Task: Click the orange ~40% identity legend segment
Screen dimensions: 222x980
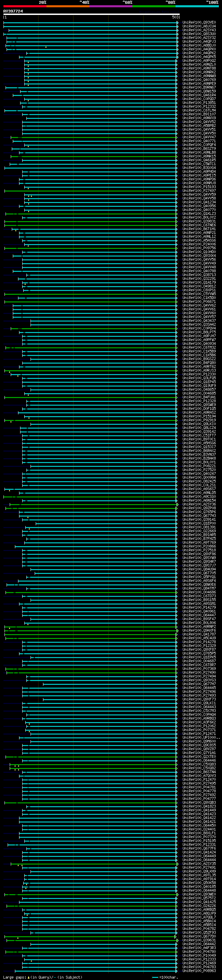Action: [68, 7]
